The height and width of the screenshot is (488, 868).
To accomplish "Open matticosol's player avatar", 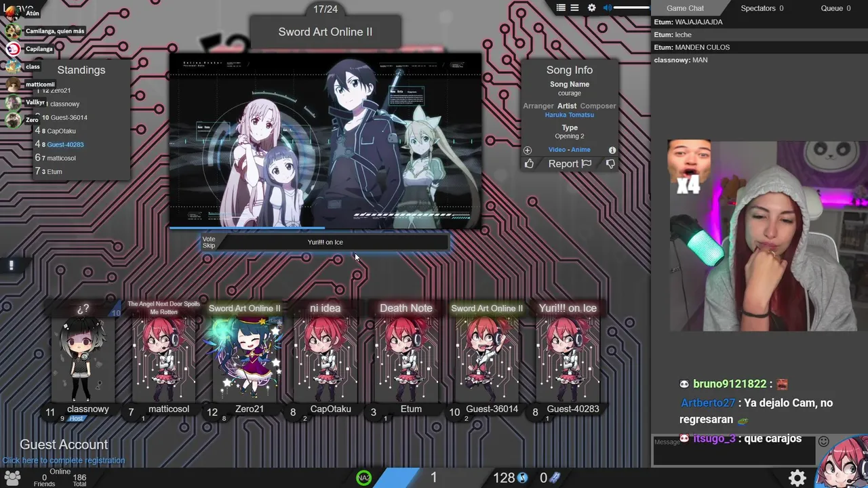I will click(x=163, y=359).
